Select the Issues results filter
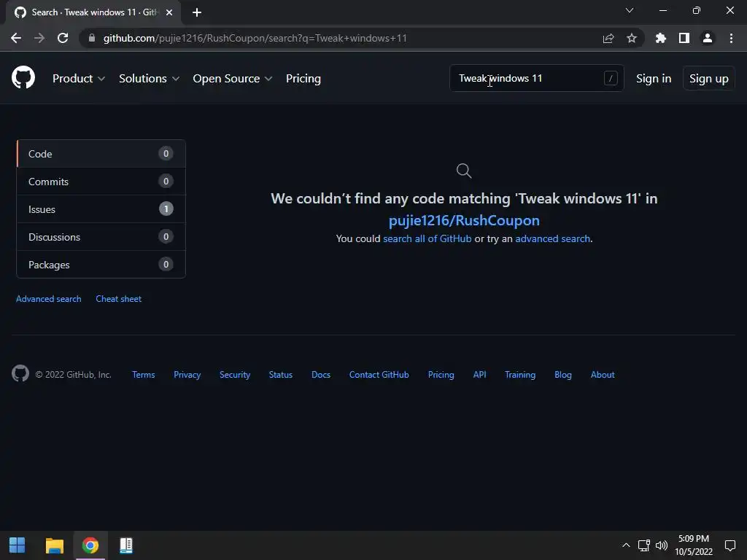Viewport: 747px width, 560px height. click(x=101, y=209)
